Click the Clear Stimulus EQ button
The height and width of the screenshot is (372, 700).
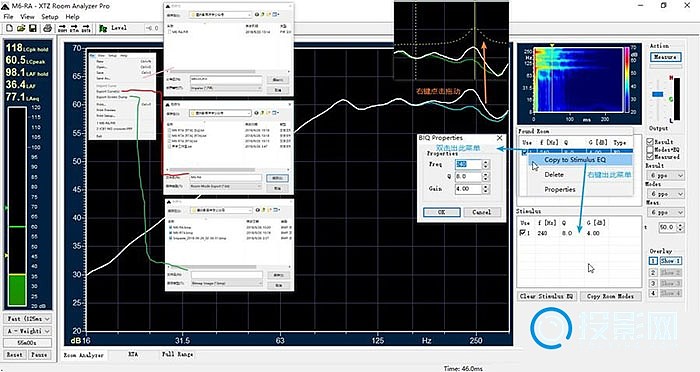(547, 296)
